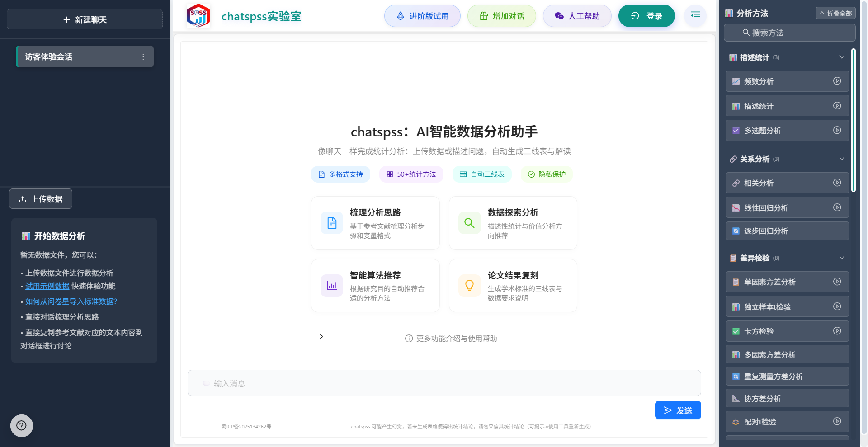Click the analysis methods panel scrollbar
Screen dimensions: 868x447
pos(854,120)
